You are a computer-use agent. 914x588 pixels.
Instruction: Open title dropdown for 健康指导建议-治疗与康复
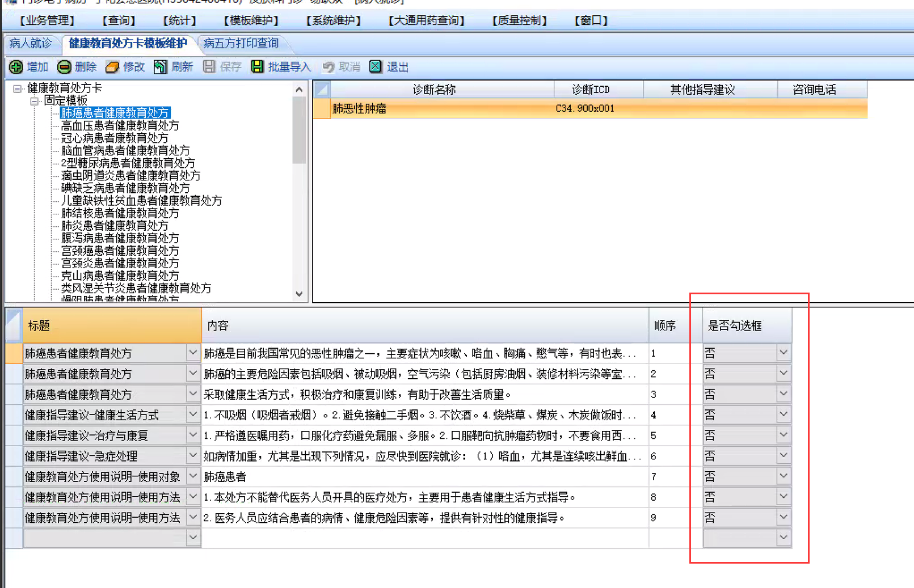click(193, 435)
